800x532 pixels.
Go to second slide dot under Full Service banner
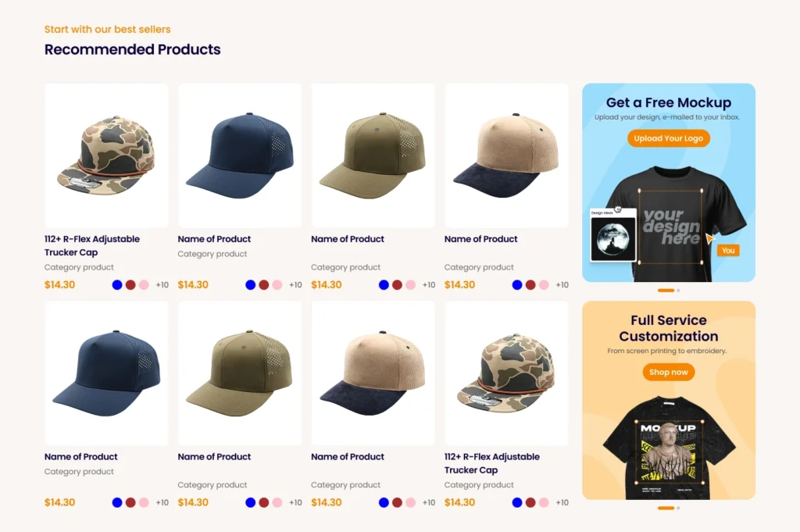click(x=678, y=508)
